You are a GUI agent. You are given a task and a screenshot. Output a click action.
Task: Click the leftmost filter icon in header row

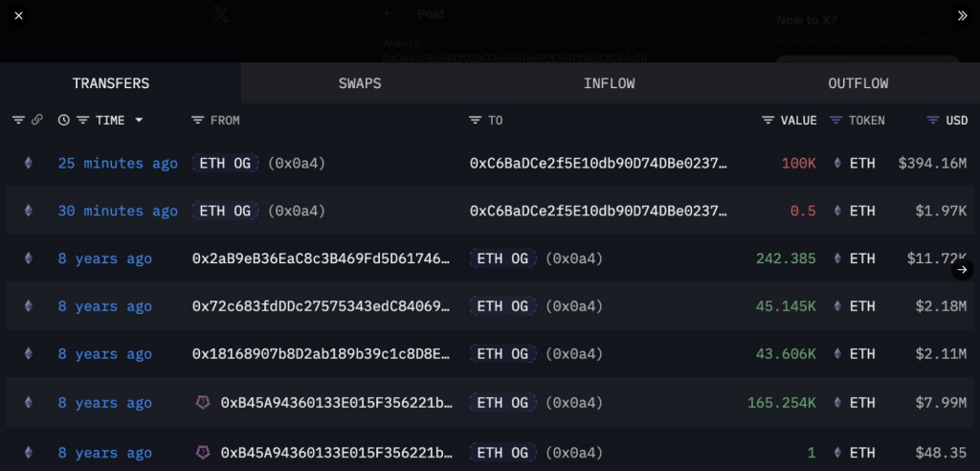(18, 121)
